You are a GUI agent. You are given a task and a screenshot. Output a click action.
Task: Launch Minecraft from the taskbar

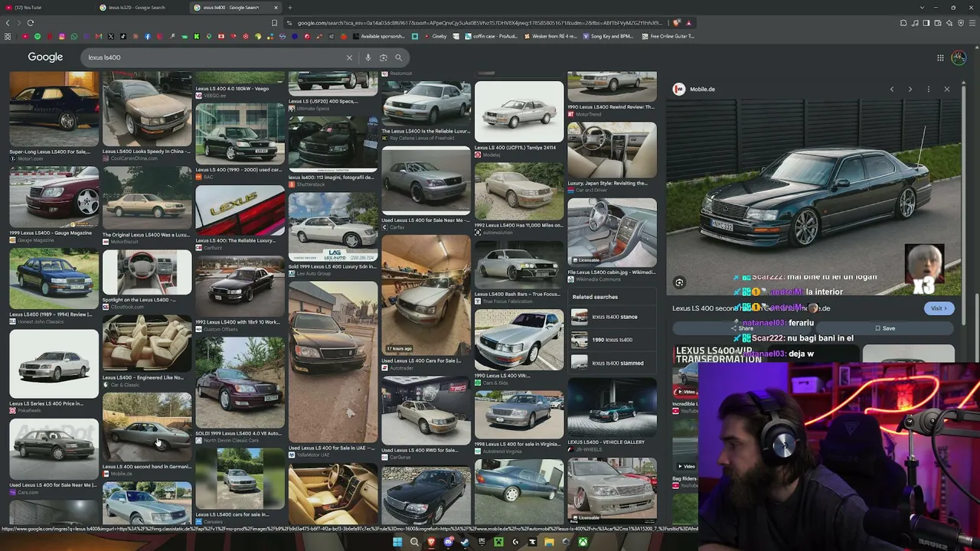(x=498, y=543)
